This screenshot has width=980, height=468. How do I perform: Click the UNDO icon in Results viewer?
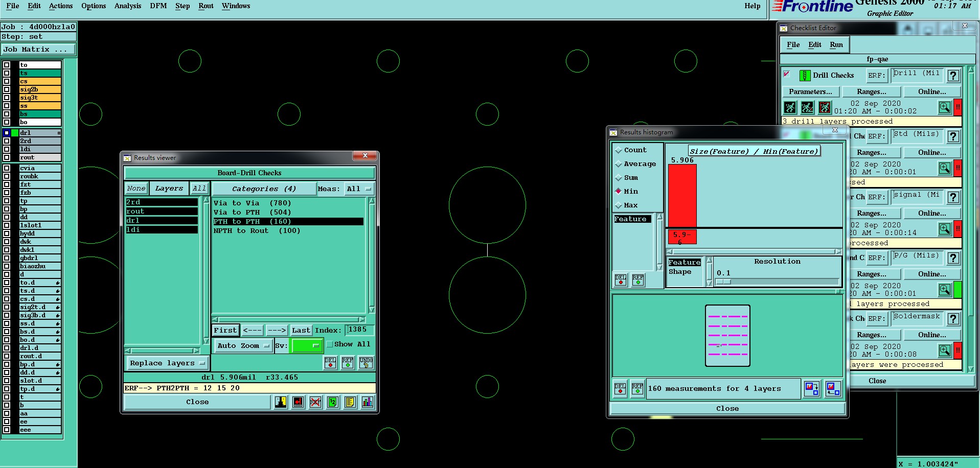pos(366,363)
